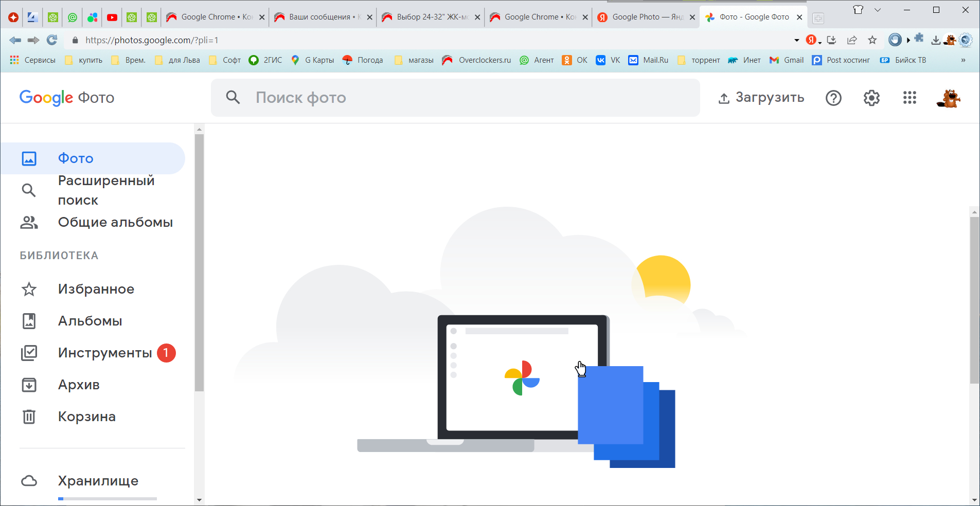Close the Фото - Google Фото tab

[x=799, y=17]
